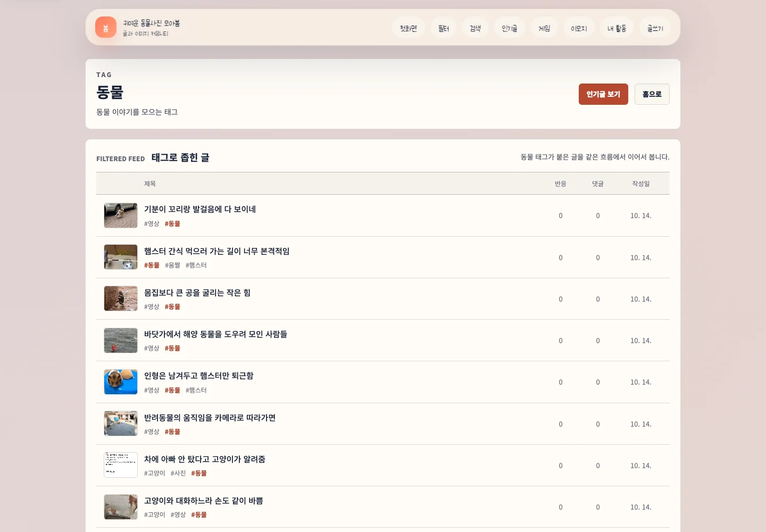Open the 내 활동 navigation item
This screenshot has height=532, width=766.
[617, 28]
